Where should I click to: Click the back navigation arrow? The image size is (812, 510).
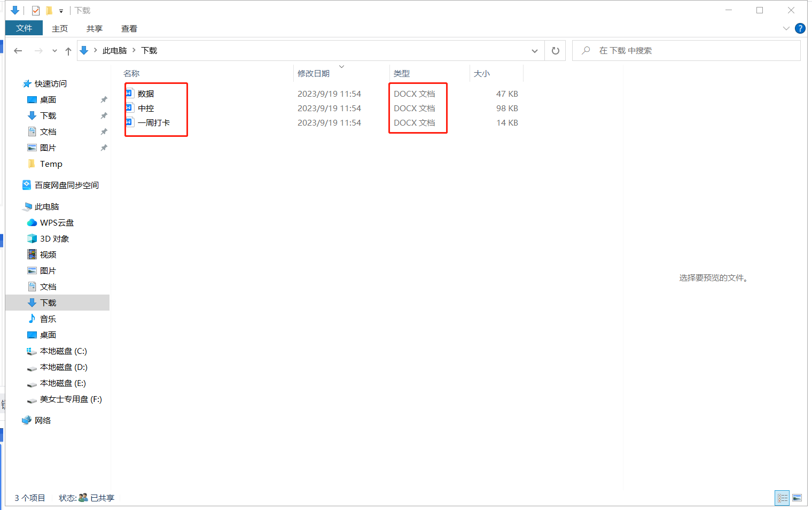tap(18, 50)
